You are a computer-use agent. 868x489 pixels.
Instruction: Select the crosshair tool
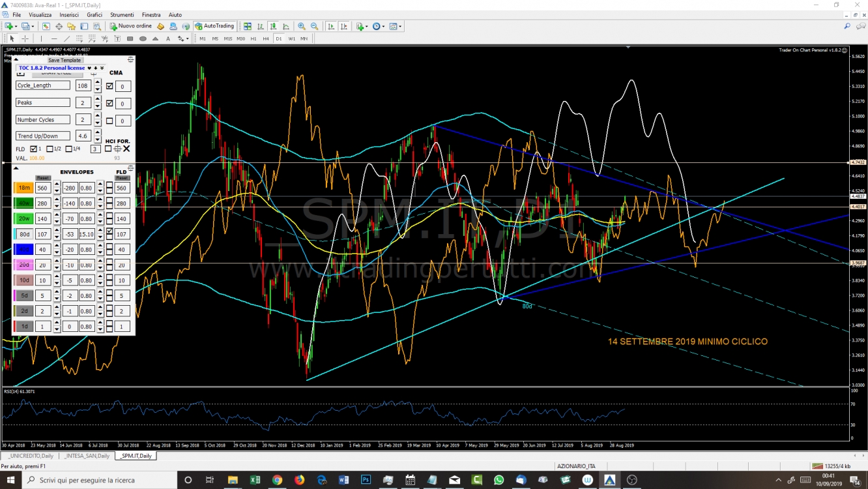point(25,38)
